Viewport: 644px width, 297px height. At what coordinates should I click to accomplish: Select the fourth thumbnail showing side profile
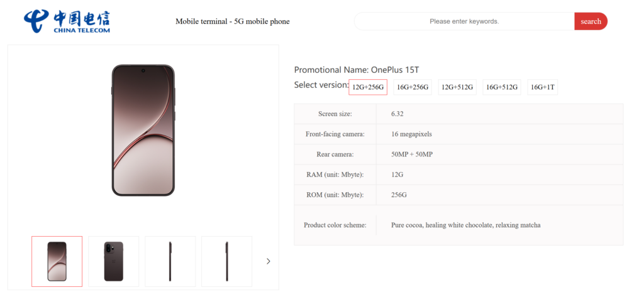click(226, 261)
